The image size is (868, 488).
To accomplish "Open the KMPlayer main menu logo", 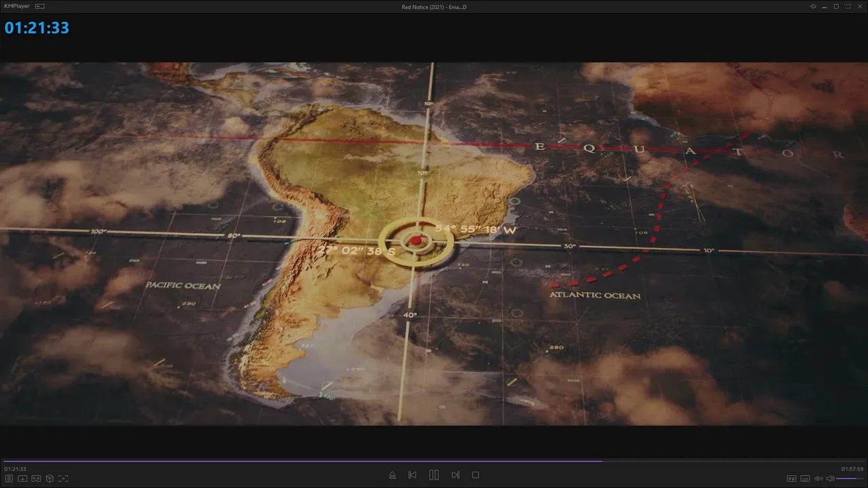I will click(18, 6).
